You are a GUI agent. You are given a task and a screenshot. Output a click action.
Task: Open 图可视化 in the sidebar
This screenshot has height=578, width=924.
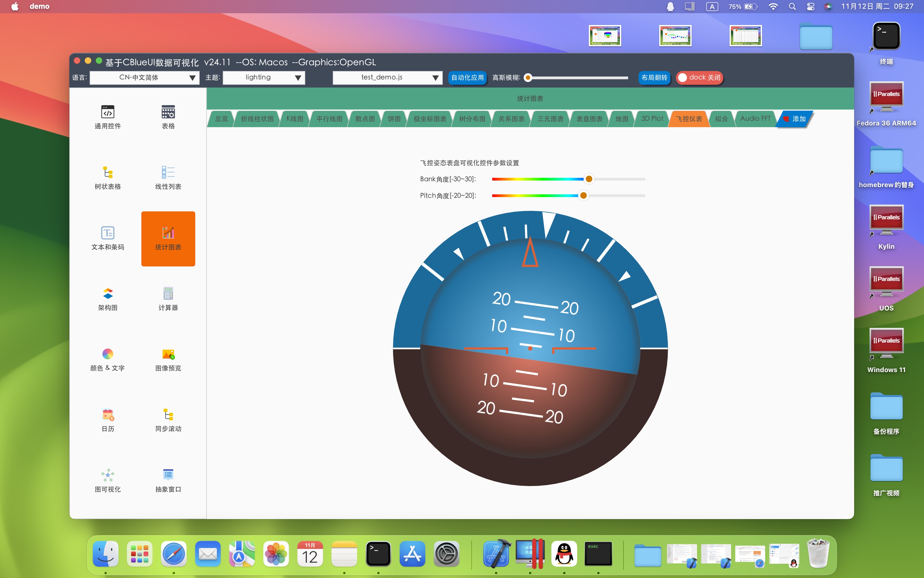[x=108, y=481]
